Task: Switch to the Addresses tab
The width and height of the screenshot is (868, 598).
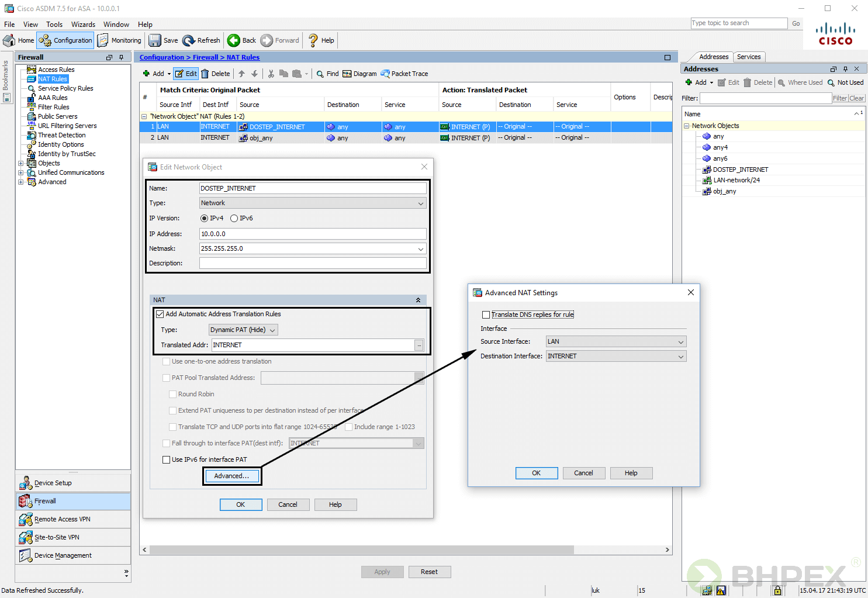Action: (714, 57)
